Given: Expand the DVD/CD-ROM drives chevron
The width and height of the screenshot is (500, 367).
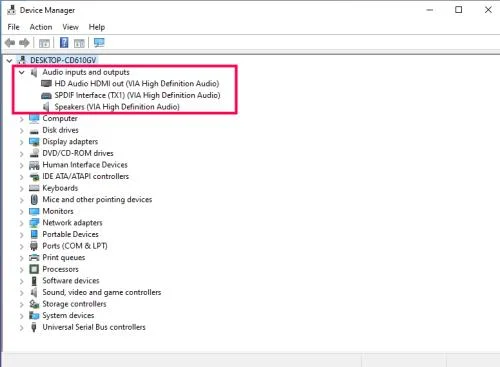Looking at the screenshot, I should click(x=22, y=153).
